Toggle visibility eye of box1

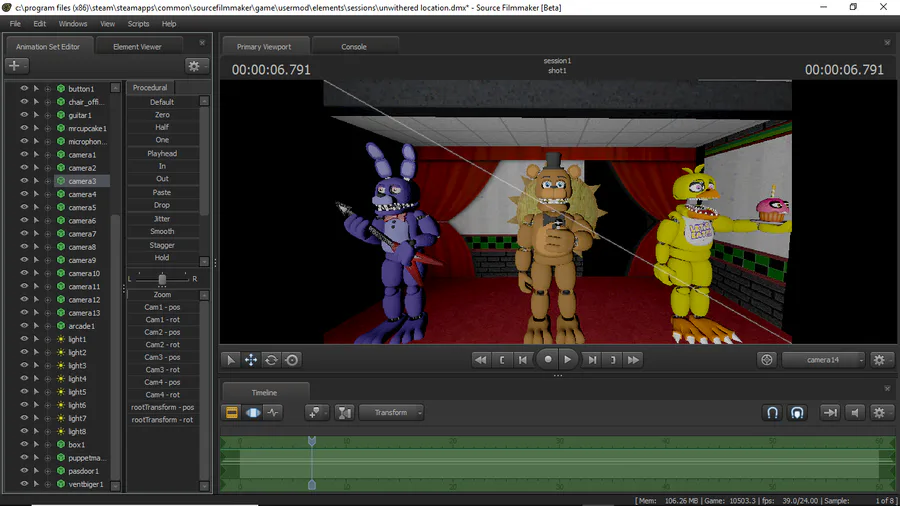(24, 444)
